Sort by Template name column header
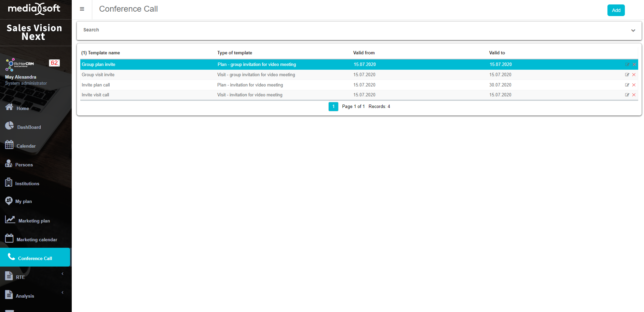 tap(104, 53)
